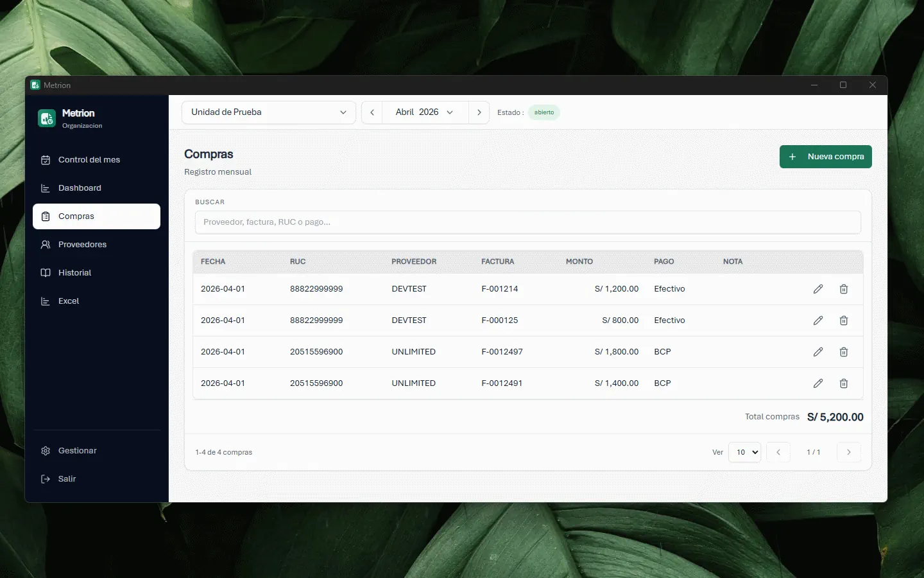Go to previous page of purchases

pyautogui.click(x=778, y=452)
